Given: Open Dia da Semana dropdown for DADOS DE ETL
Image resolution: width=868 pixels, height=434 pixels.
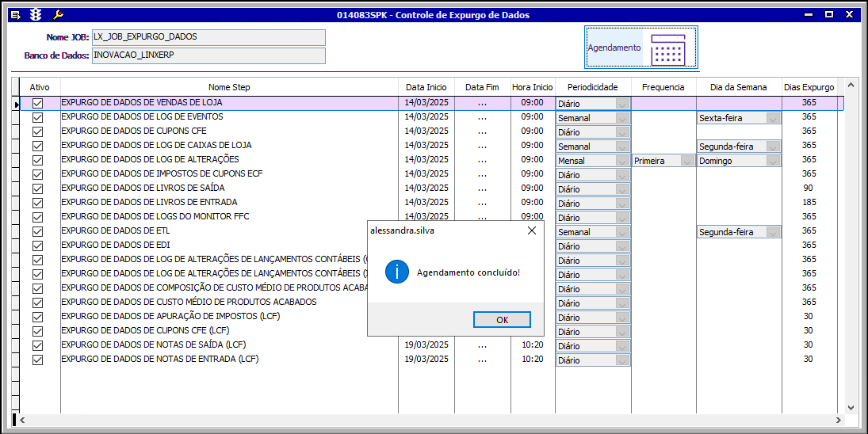Looking at the screenshot, I should pos(774,232).
